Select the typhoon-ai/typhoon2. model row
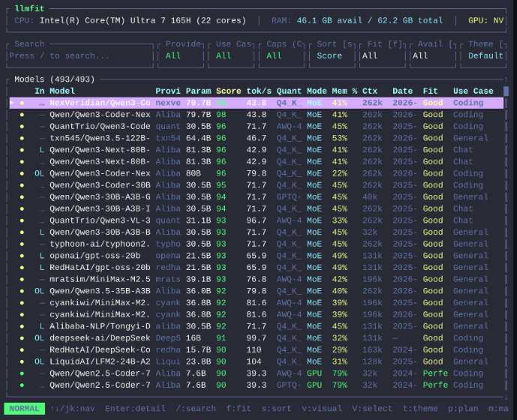Screen dimensions: 517x420 coord(257,244)
